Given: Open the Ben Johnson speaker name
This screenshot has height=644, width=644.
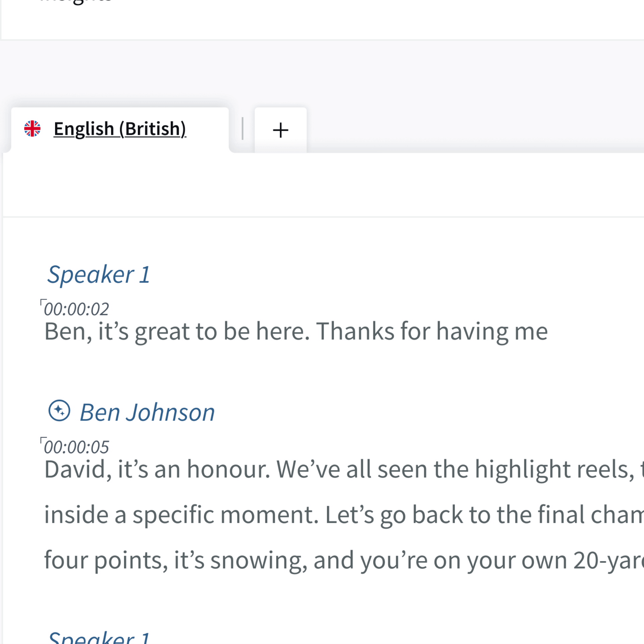Looking at the screenshot, I should point(147,412).
